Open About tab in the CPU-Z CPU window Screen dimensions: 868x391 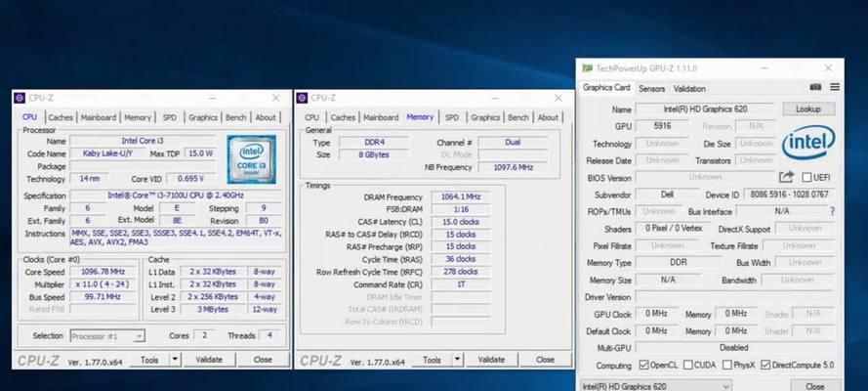[266, 117]
